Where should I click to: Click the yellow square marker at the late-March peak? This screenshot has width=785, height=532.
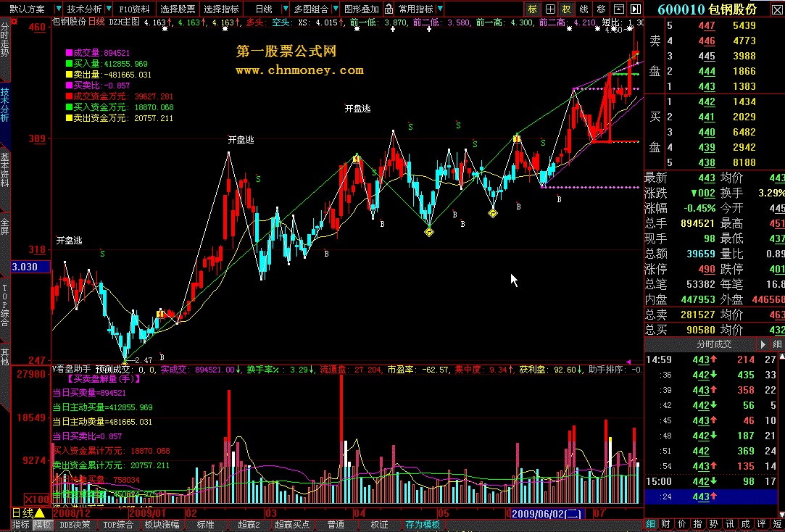tap(356, 159)
